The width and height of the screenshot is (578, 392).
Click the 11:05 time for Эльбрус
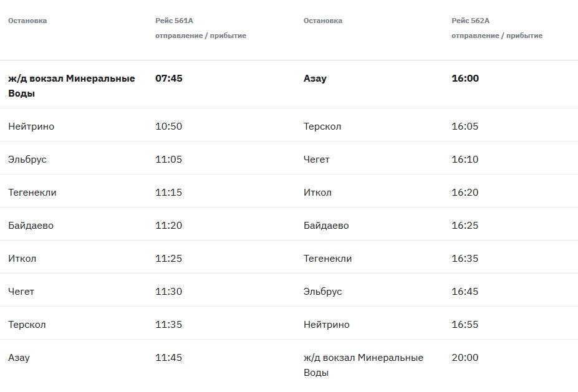168,159
